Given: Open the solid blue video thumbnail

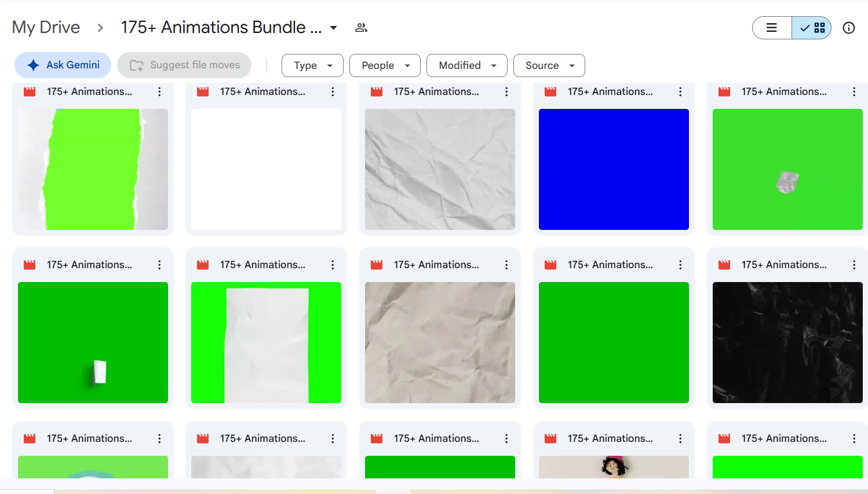Looking at the screenshot, I should [614, 169].
